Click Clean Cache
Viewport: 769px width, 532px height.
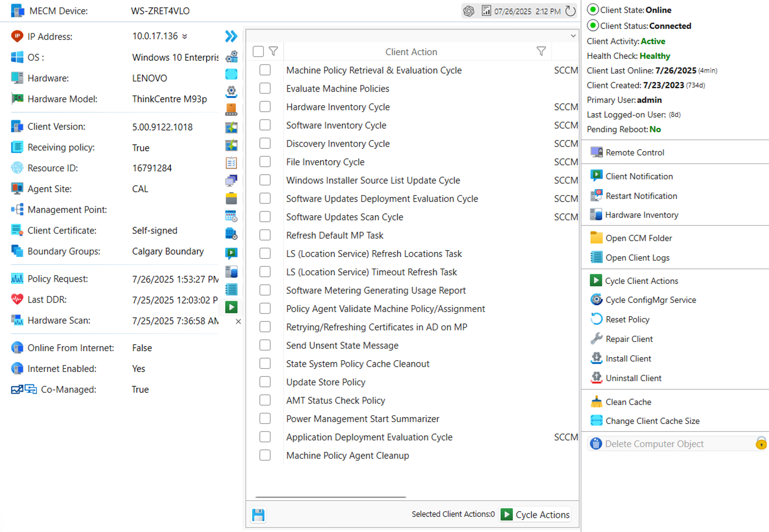click(x=621, y=402)
